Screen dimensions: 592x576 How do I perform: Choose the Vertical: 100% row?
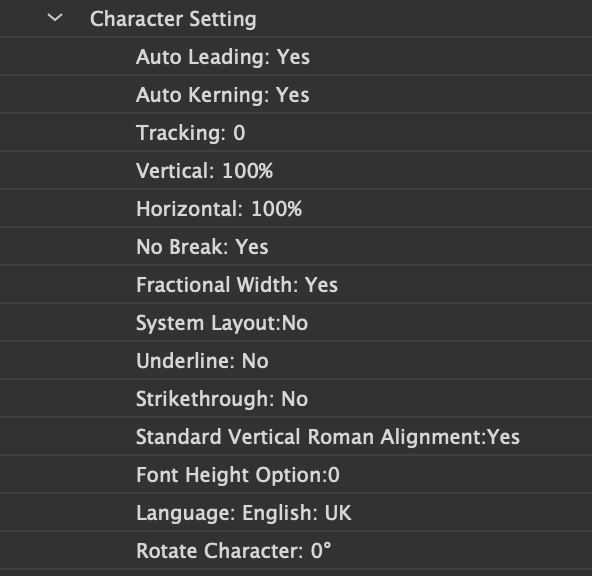(296, 171)
